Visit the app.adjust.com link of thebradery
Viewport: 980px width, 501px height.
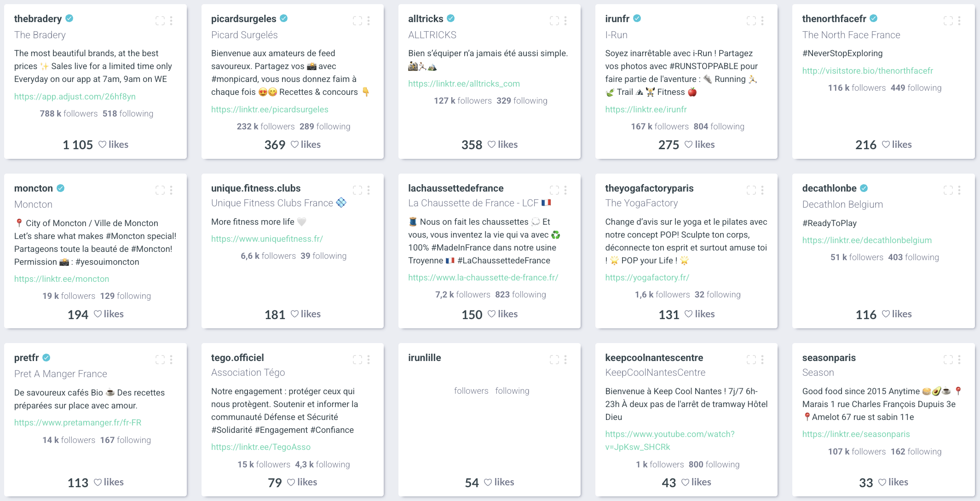75,97
